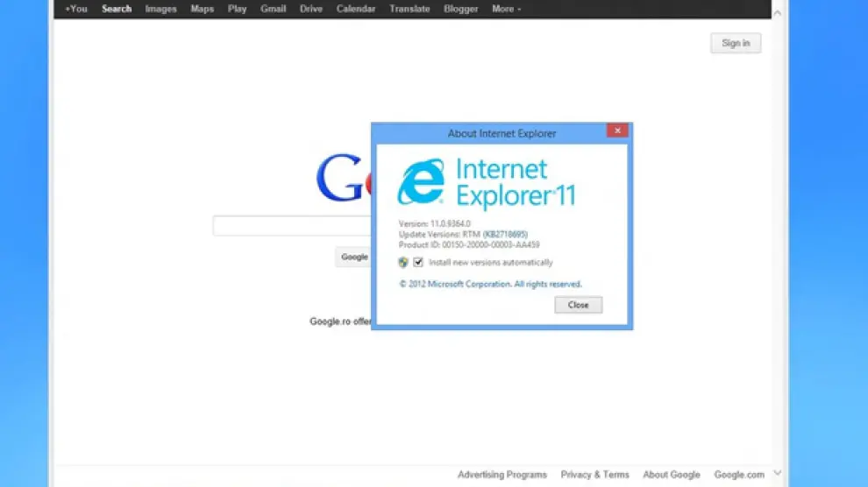Screen dimensions: 868x487
Task: Click the shield icon beside the checkbox
Action: pos(403,263)
